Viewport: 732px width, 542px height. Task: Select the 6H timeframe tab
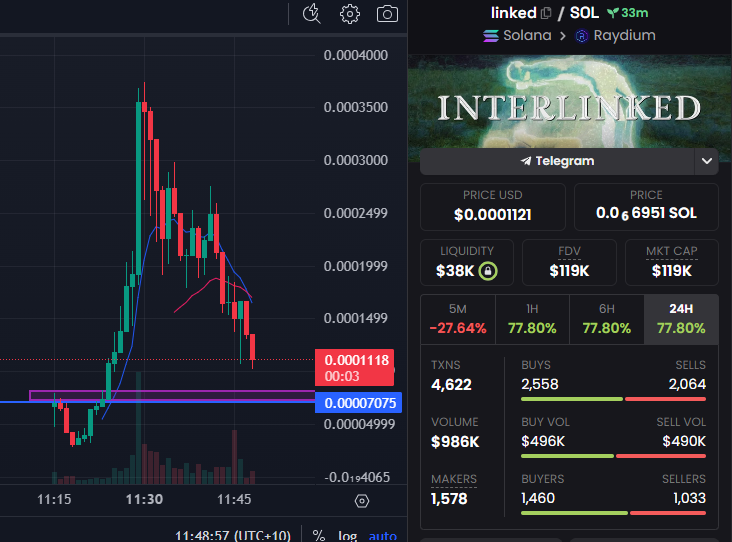pos(606,319)
